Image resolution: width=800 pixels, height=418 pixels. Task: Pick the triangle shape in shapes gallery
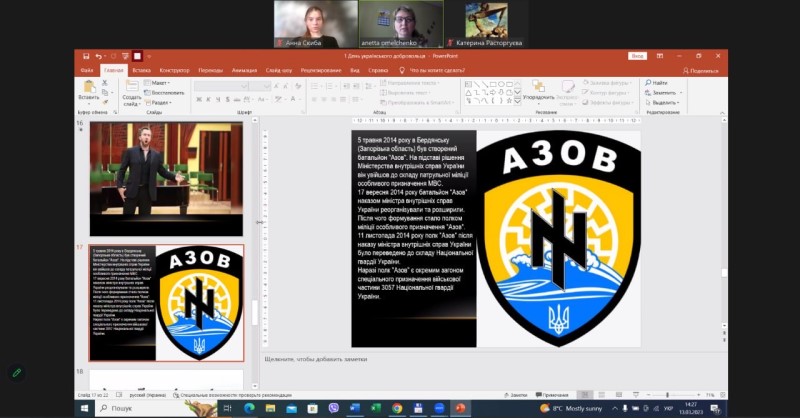click(x=468, y=92)
